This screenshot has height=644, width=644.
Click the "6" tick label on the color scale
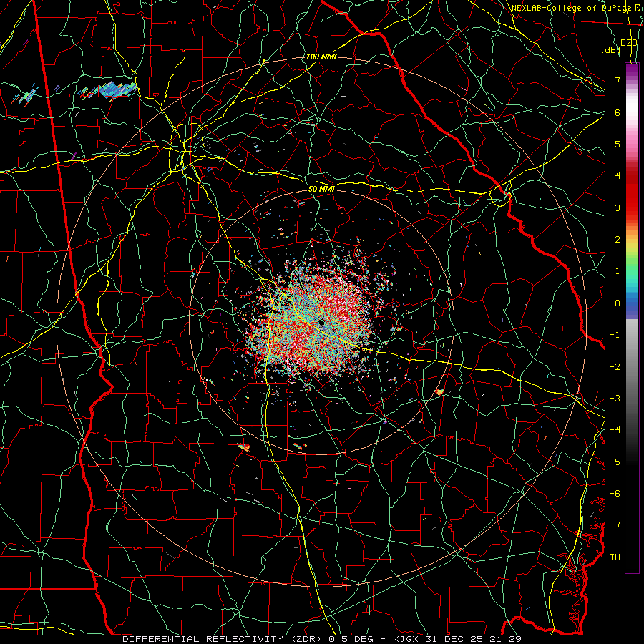pyautogui.click(x=618, y=112)
